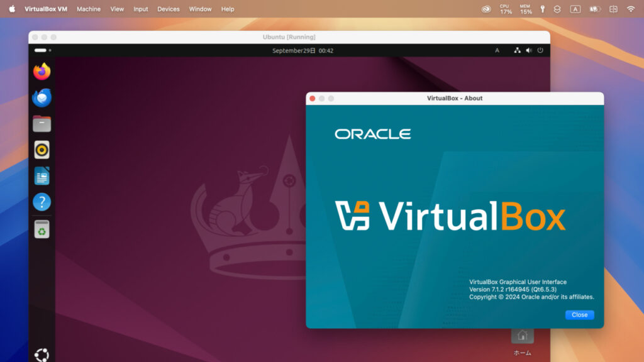Open the Ubuntu Activities workspace indicator

pos(43,50)
